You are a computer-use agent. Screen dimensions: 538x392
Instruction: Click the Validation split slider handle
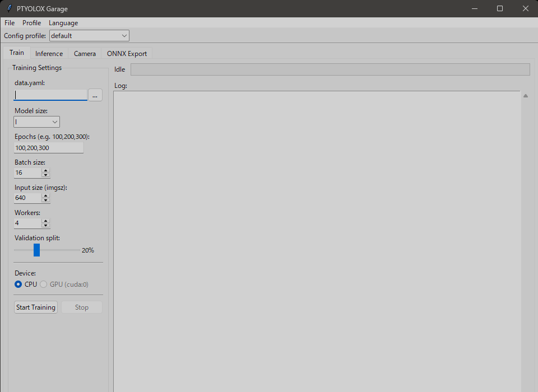pos(37,250)
